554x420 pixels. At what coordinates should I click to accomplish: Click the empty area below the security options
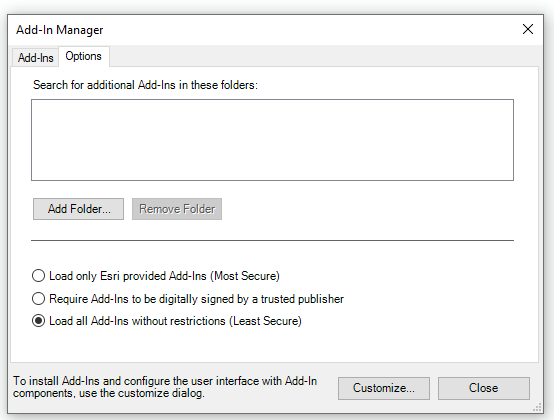tap(272, 344)
